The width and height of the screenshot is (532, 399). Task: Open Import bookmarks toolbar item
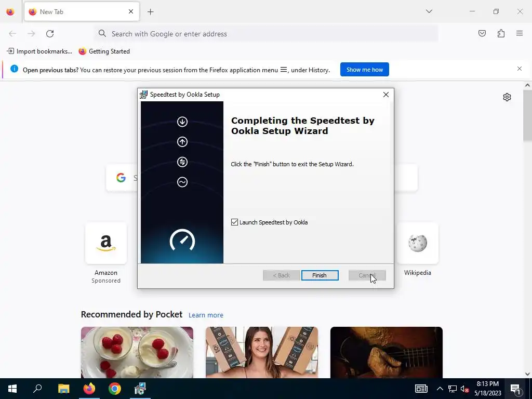[39, 51]
